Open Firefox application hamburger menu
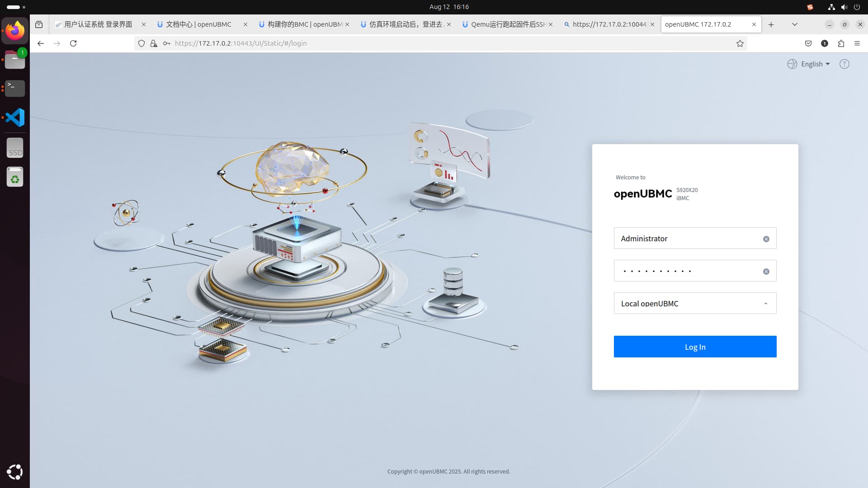 tap(857, 43)
